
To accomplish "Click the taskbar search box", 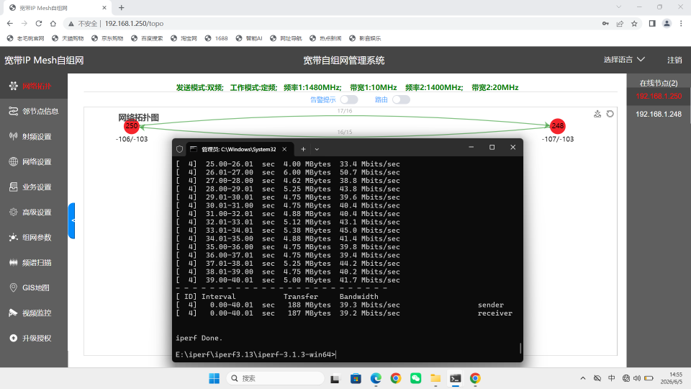I will (275, 378).
